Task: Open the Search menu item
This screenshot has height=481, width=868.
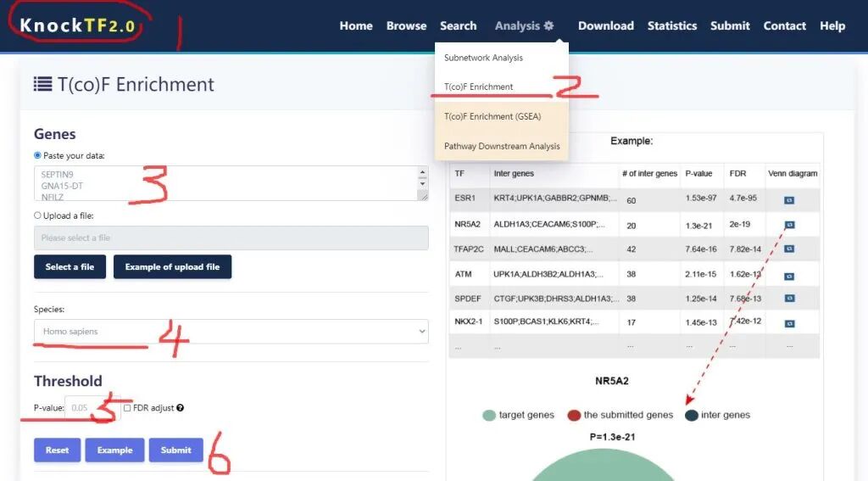Action: [458, 25]
